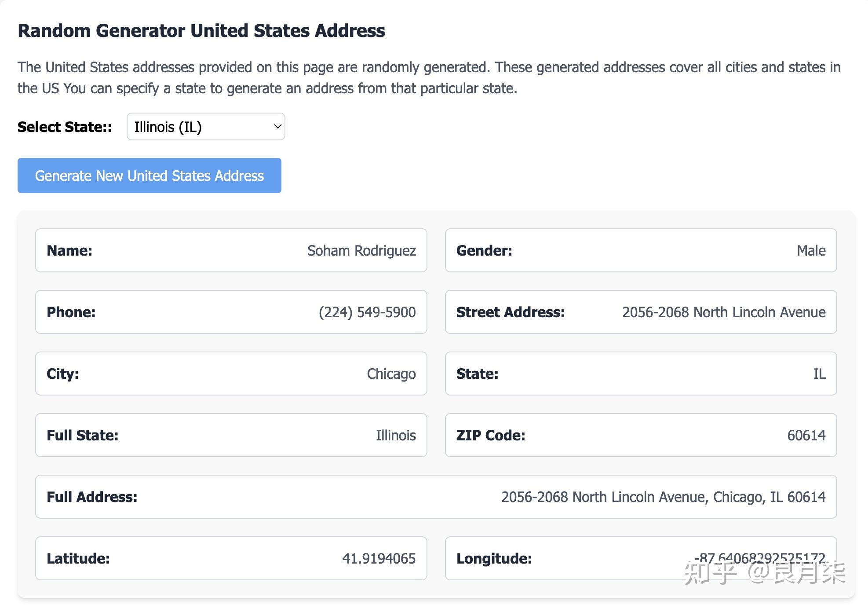Click the phone number (224) 549-5900
This screenshot has width=868, height=608.
[367, 312]
